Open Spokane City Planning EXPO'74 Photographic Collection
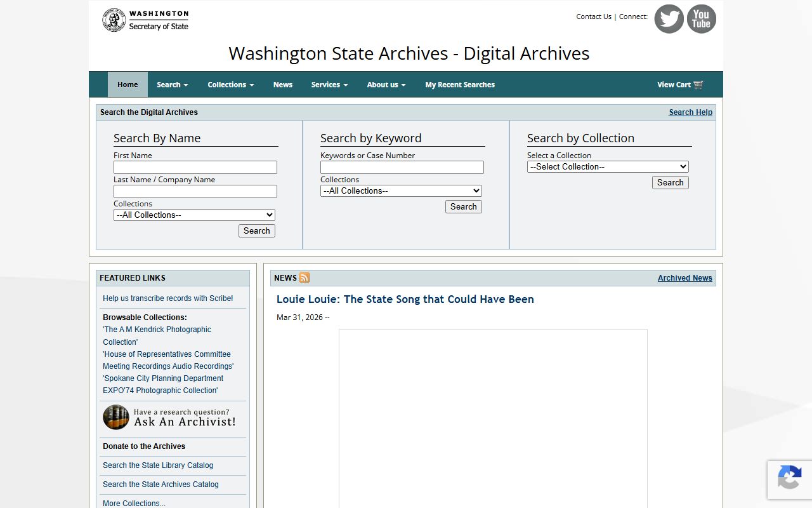Screen dimensions: 812x508 (x=163, y=384)
